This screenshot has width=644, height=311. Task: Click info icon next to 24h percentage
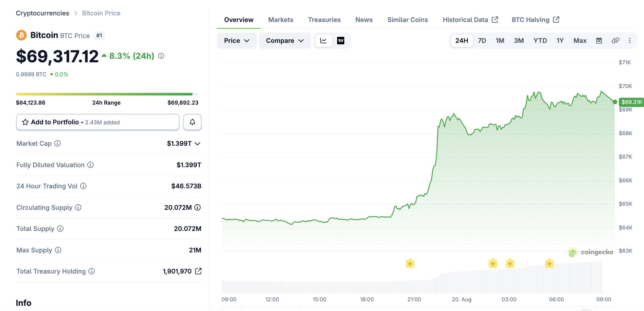pyautogui.click(x=161, y=56)
